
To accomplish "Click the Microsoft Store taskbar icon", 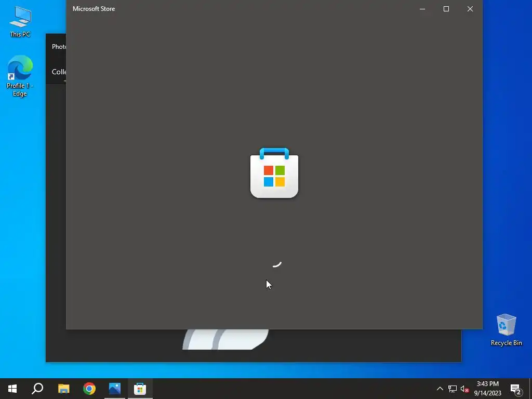I will (140, 389).
